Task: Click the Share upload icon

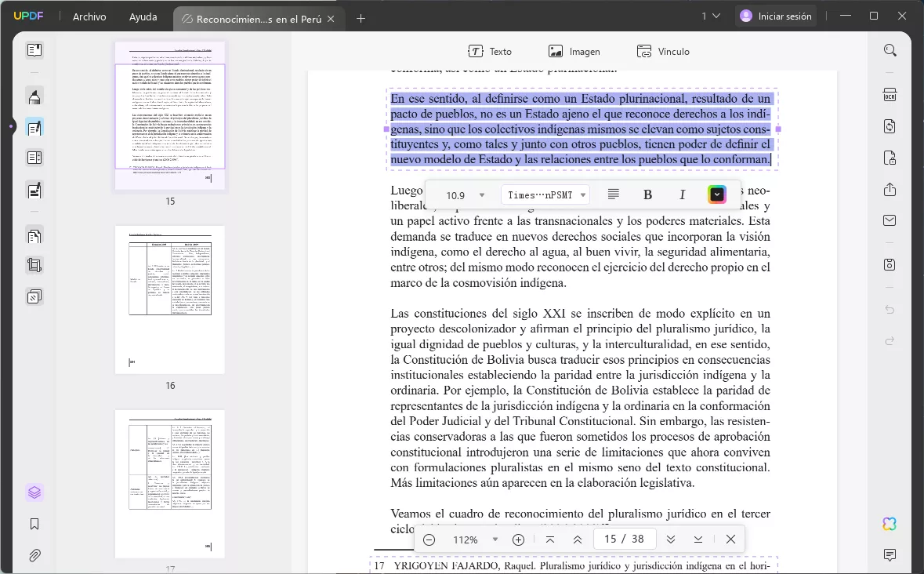Action: click(x=890, y=190)
